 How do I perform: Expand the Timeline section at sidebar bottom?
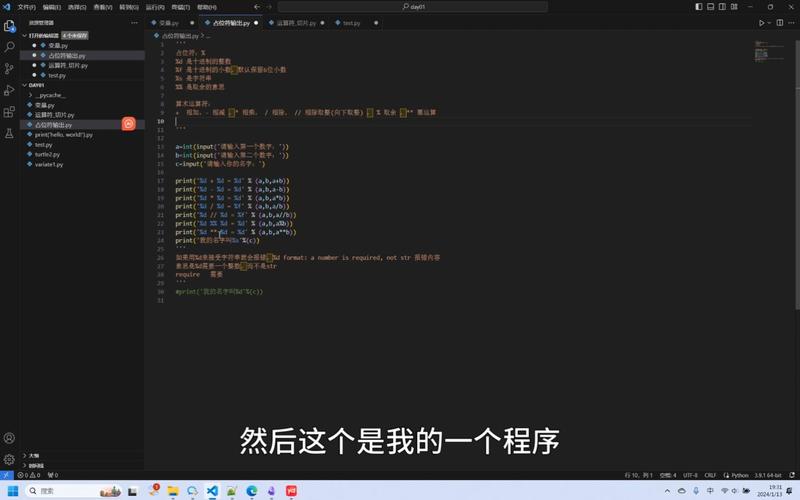pos(36,466)
